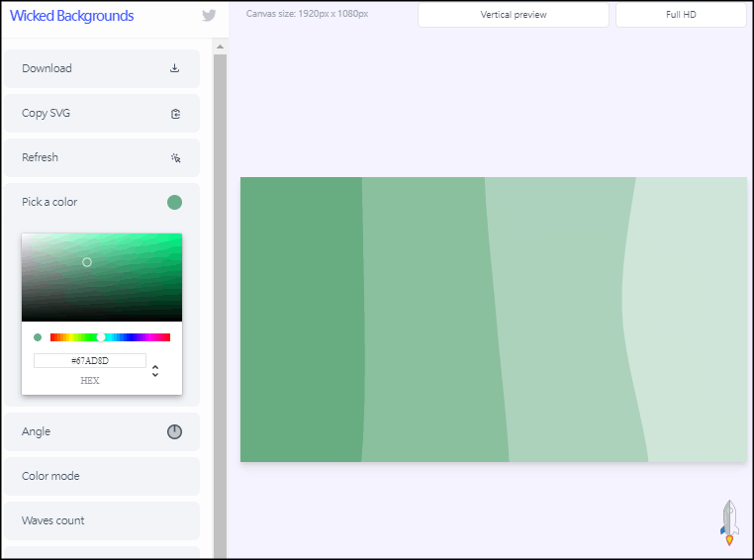Expand the Color mode option
This screenshot has height=560, width=754.
pos(101,476)
